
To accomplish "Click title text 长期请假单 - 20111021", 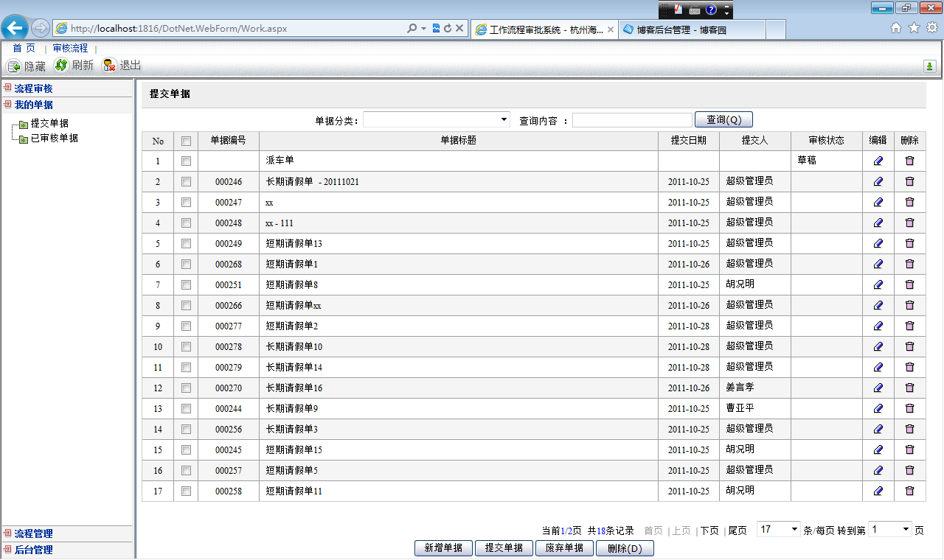I will point(313,181).
